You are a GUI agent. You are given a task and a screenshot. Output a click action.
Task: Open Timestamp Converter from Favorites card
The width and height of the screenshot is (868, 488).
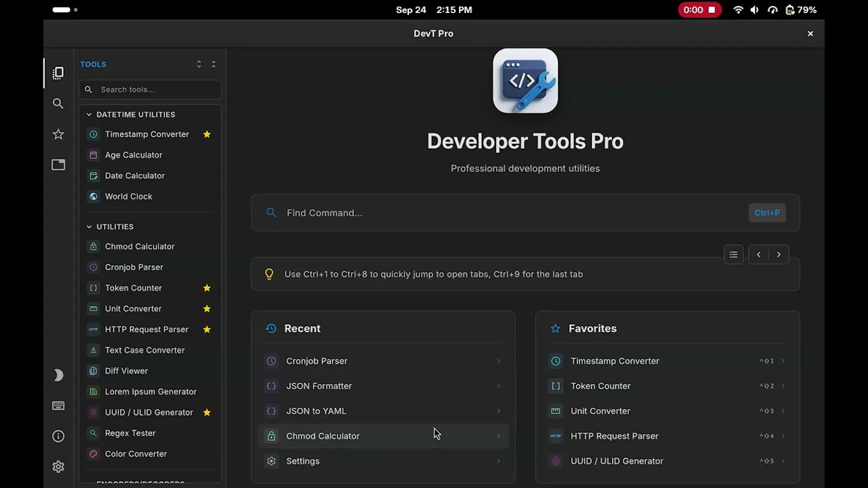click(x=667, y=361)
